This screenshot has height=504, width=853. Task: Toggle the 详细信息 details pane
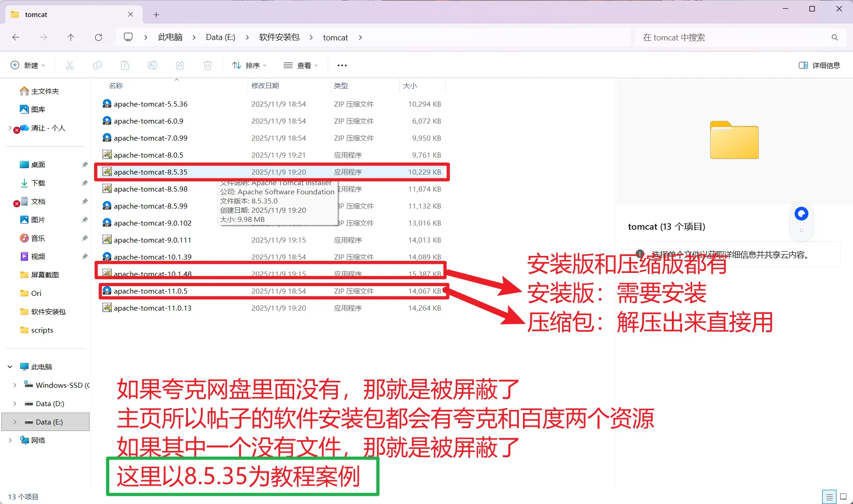pos(819,65)
